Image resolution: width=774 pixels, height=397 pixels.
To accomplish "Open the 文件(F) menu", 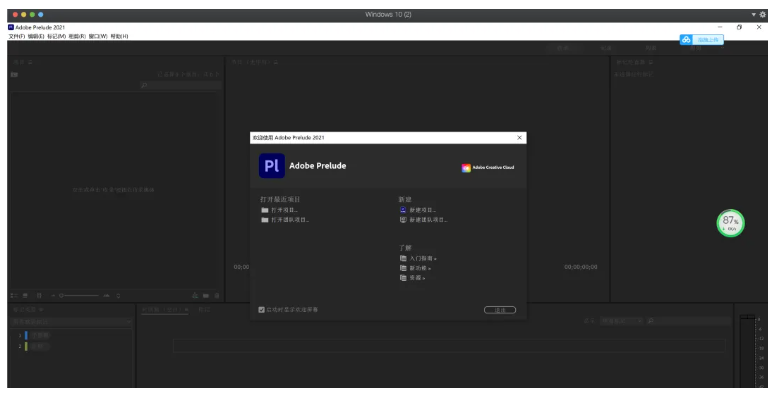I will coord(16,37).
